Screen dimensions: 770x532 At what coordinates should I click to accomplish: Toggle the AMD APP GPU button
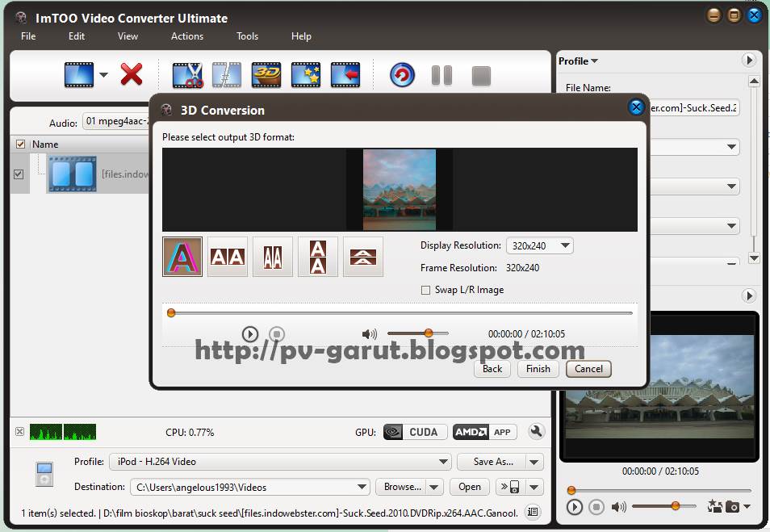click(x=485, y=432)
